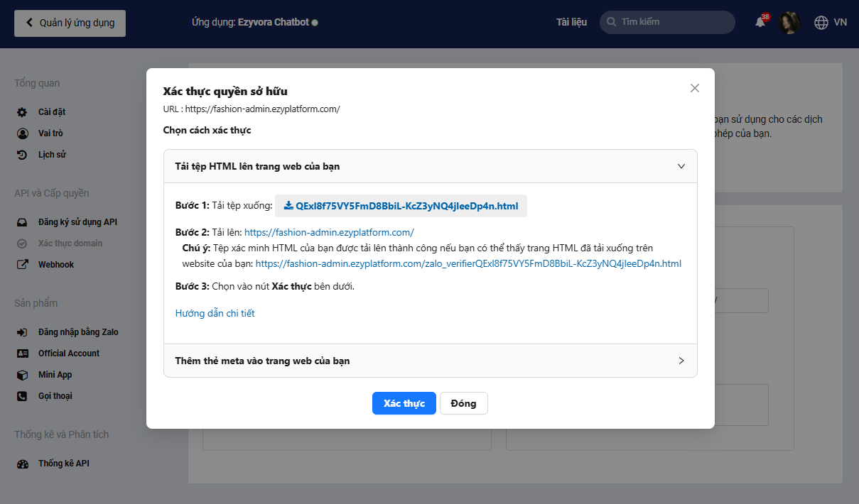859x504 pixels.
Task: Open Vai trò in sidebar
Action: click(50, 133)
